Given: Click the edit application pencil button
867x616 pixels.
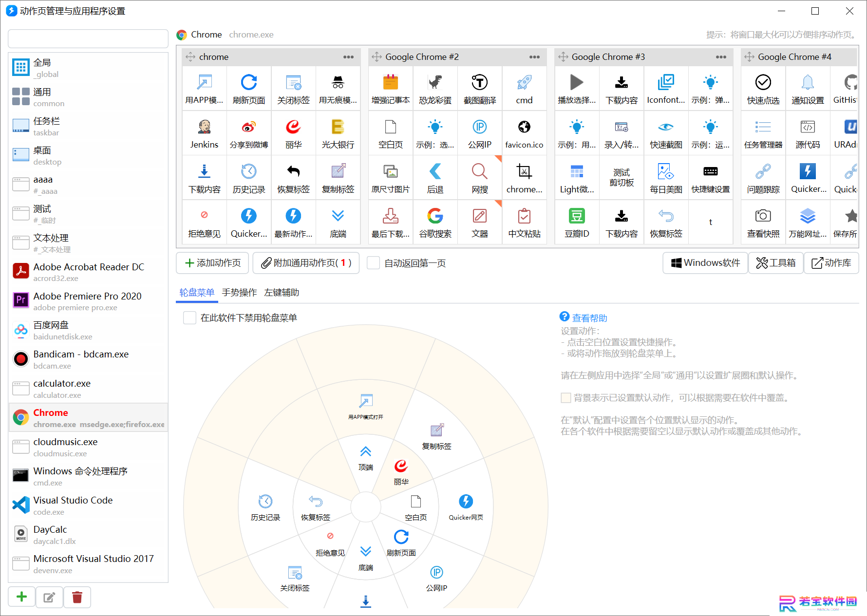Looking at the screenshot, I should pos(49,597).
